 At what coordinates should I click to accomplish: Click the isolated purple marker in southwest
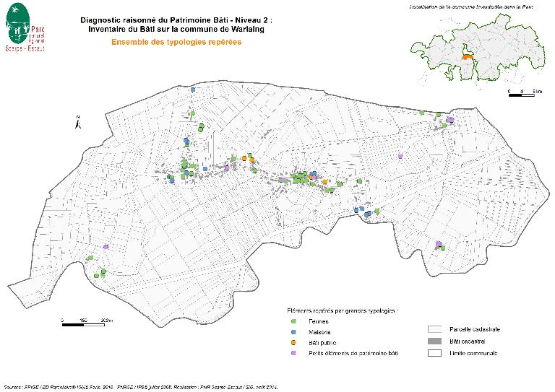pyautogui.click(x=106, y=247)
